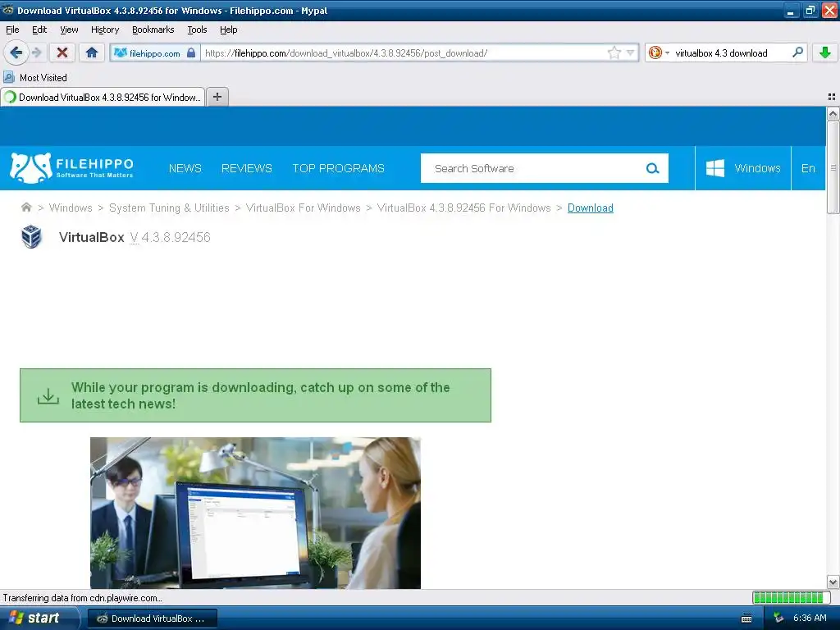The image size is (840, 630).
Task: Open the History menu
Action: (105, 30)
